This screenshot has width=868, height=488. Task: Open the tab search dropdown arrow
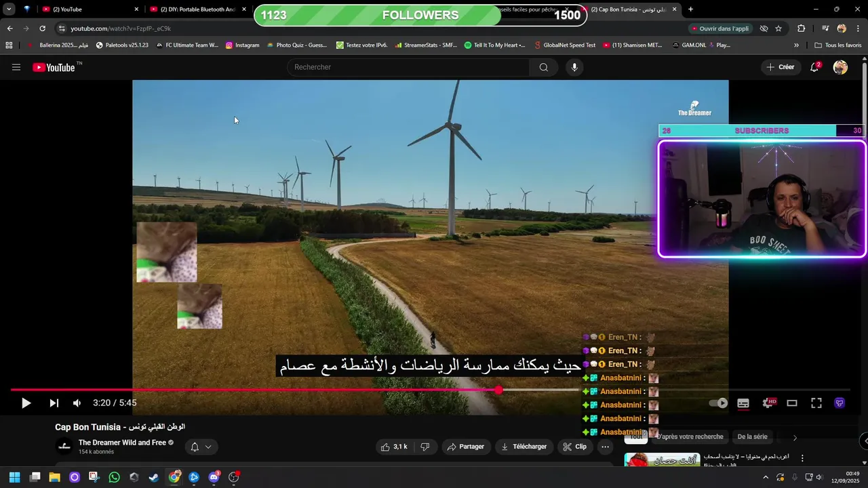[9, 9]
